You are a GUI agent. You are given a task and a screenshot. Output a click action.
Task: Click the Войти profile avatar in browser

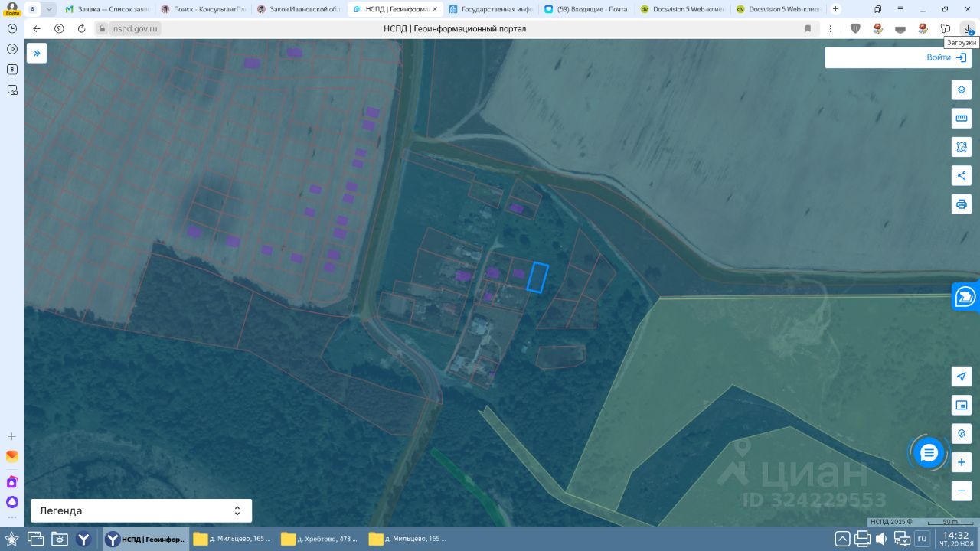click(x=12, y=8)
